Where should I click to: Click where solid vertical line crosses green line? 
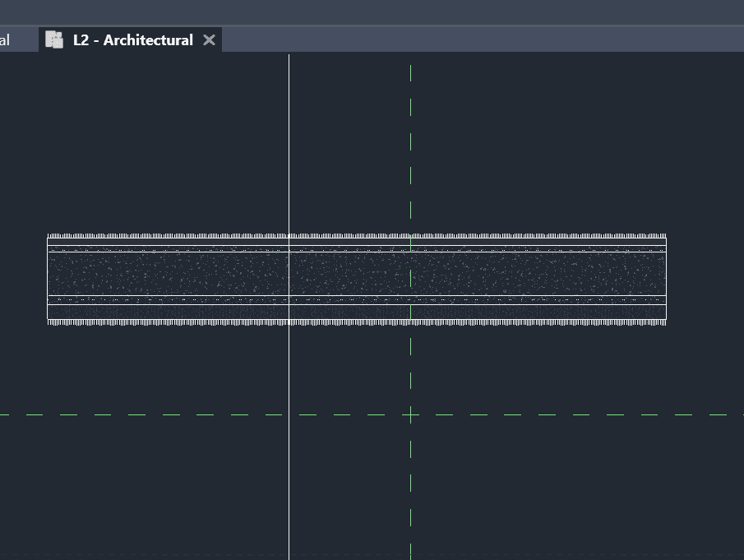tap(289, 414)
